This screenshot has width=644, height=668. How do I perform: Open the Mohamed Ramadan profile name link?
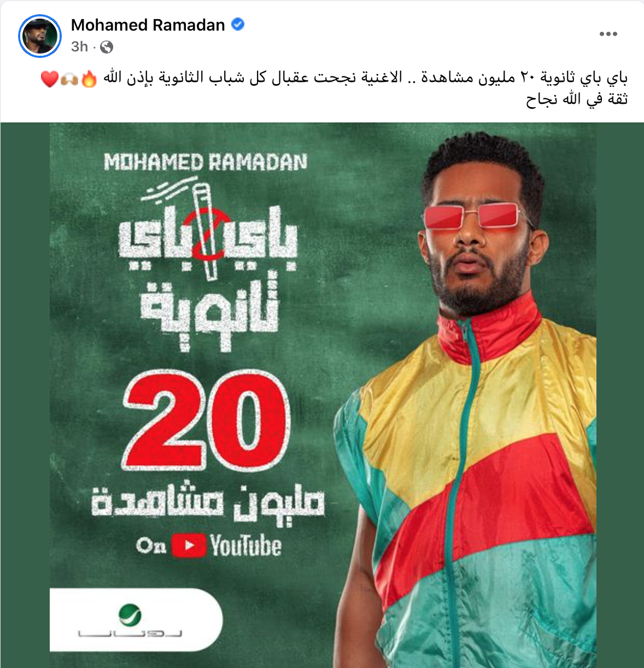click(148, 25)
